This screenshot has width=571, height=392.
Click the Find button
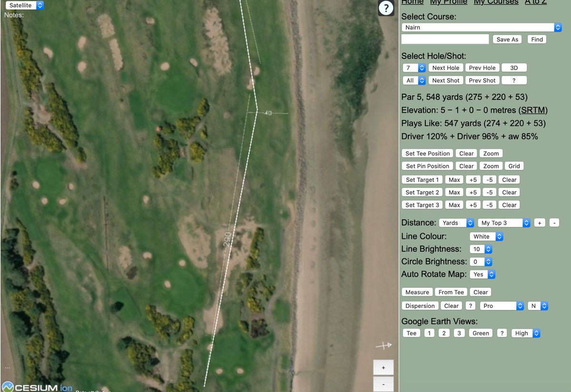537,39
